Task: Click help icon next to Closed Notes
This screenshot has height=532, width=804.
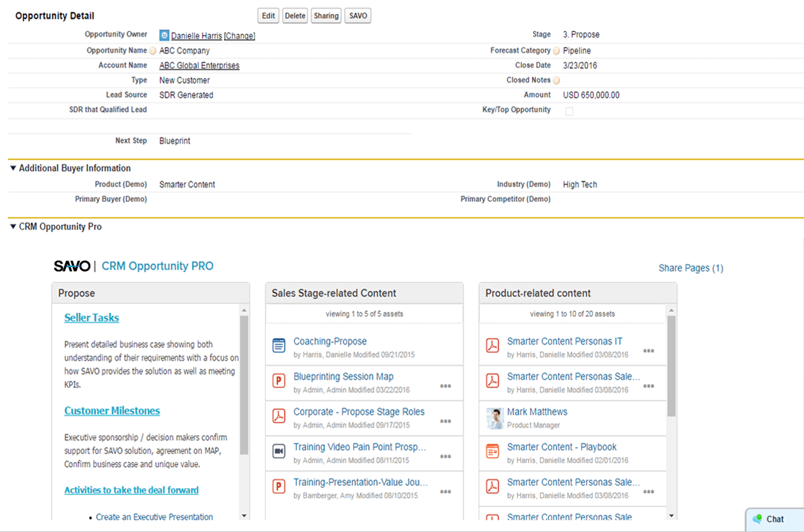Action: coord(557,81)
